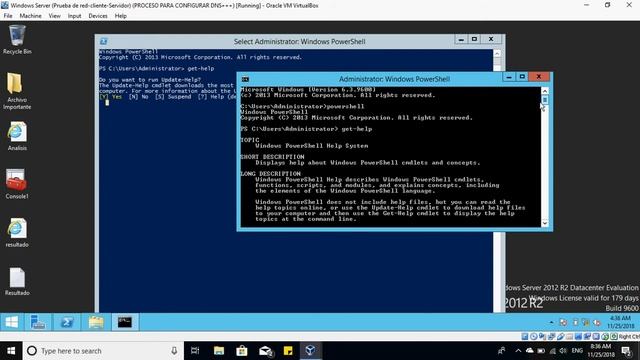This screenshot has width=640, height=360.
Task: Select the lowercase resultado desktop shortcut
Action: 17,232
